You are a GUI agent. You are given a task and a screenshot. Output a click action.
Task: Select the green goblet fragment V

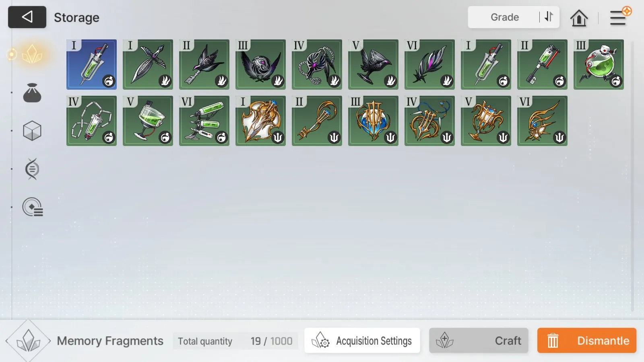(148, 121)
